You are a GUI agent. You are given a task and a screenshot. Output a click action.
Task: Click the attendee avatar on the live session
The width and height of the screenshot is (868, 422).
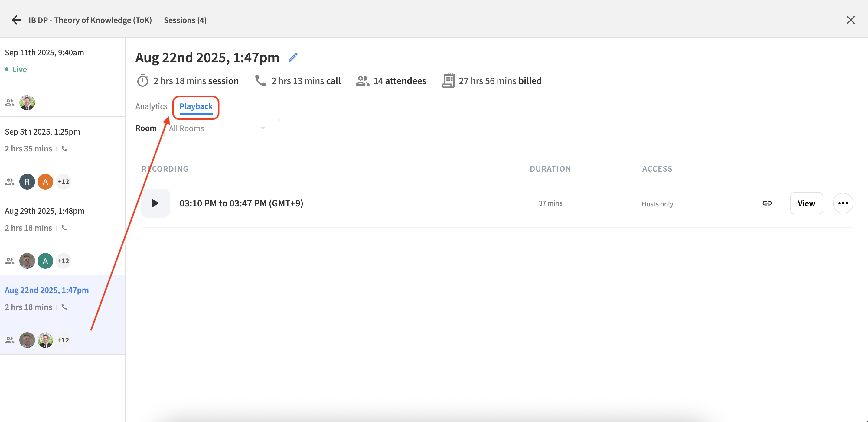27,102
